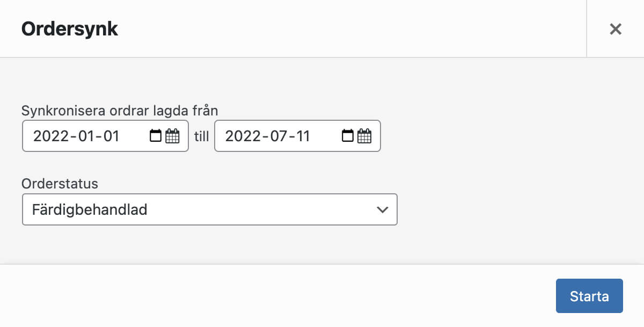The width and height of the screenshot is (644, 327).
Task: Select the day 01 in the start date
Action: [x=111, y=136]
